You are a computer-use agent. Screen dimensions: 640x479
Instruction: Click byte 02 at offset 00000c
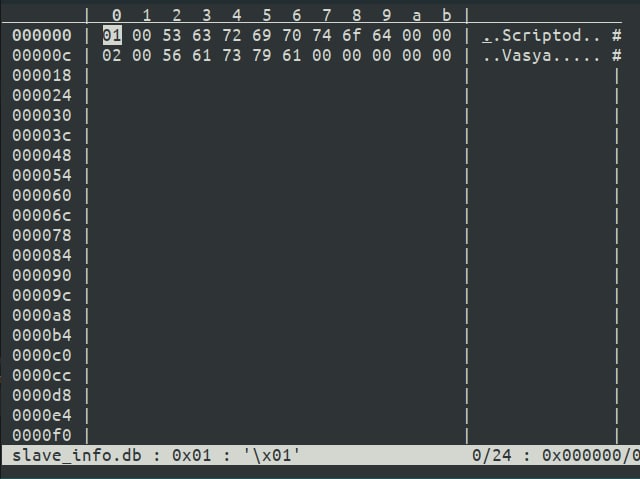point(112,55)
